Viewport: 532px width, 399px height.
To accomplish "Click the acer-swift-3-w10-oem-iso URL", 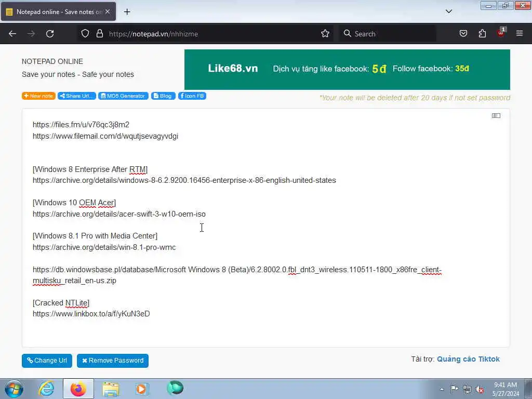I will [x=119, y=214].
